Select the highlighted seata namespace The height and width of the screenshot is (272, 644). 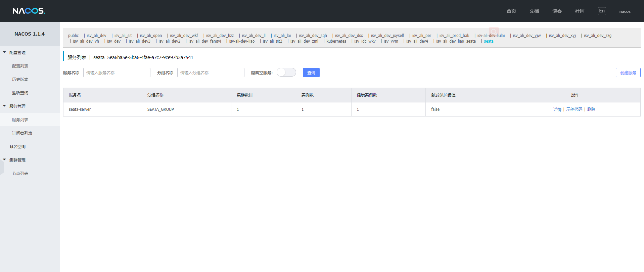point(489,41)
